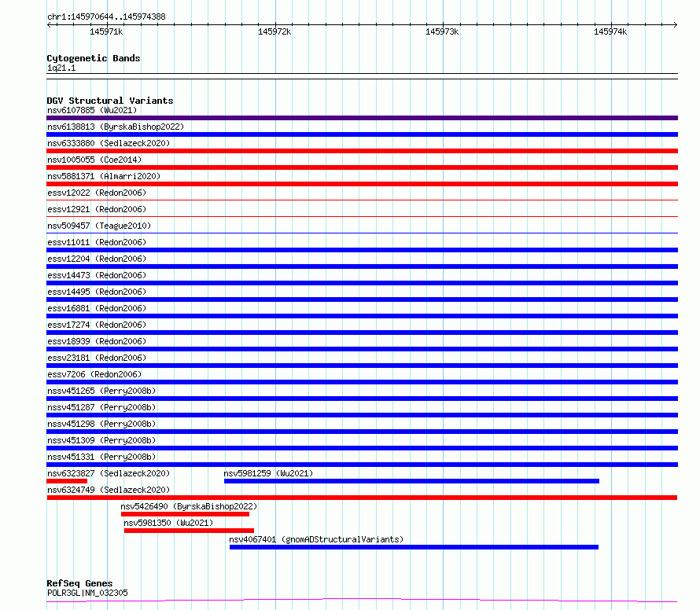Open nssv451298 (Perry2008b) variant

tap(101, 424)
